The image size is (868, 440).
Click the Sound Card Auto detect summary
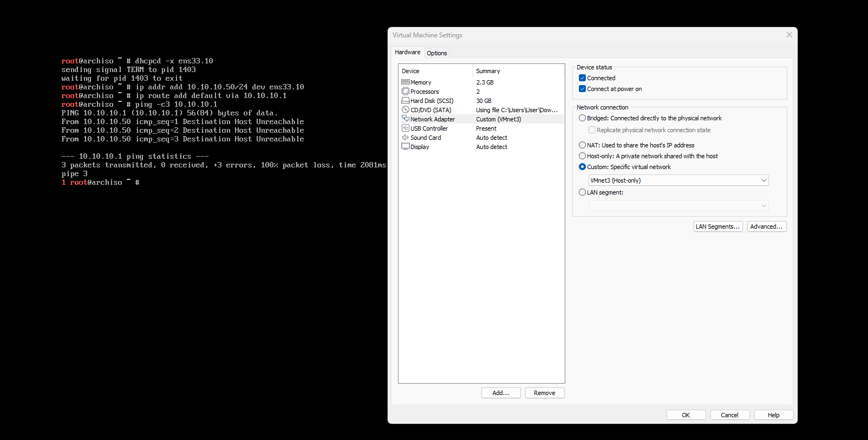pos(492,138)
